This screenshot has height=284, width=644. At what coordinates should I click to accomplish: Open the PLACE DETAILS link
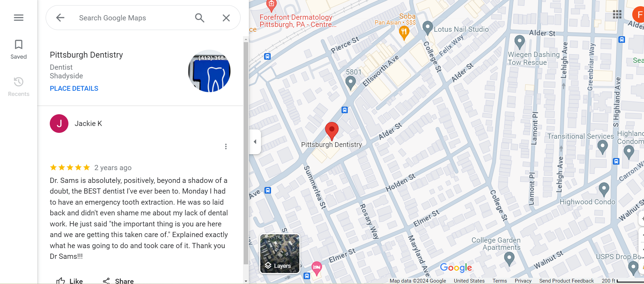tap(74, 89)
